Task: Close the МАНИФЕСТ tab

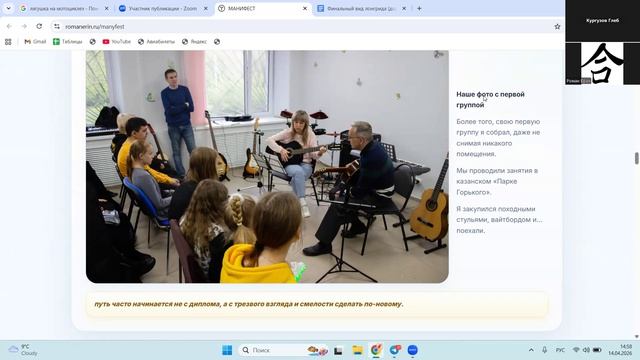Action: pyautogui.click(x=304, y=8)
